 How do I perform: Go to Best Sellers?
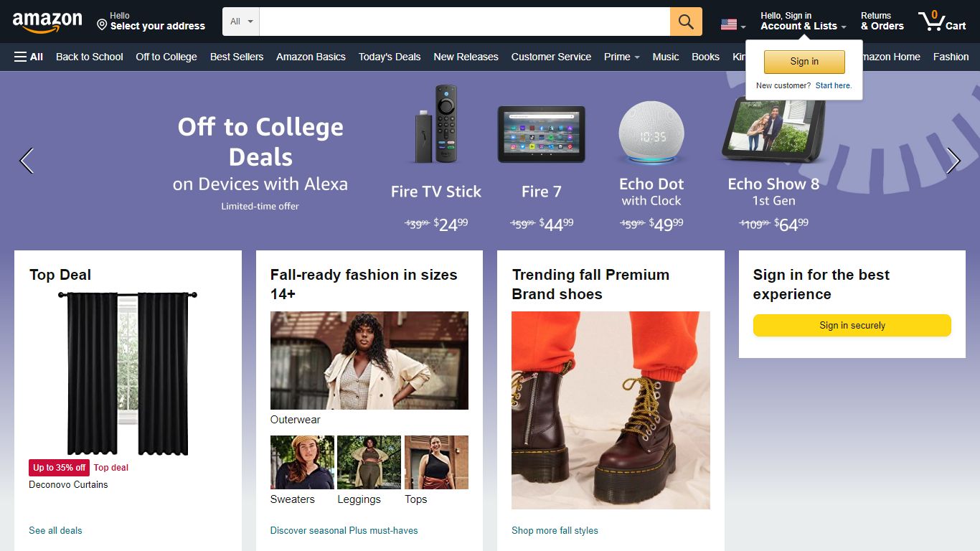pyautogui.click(x=237, y=57)
